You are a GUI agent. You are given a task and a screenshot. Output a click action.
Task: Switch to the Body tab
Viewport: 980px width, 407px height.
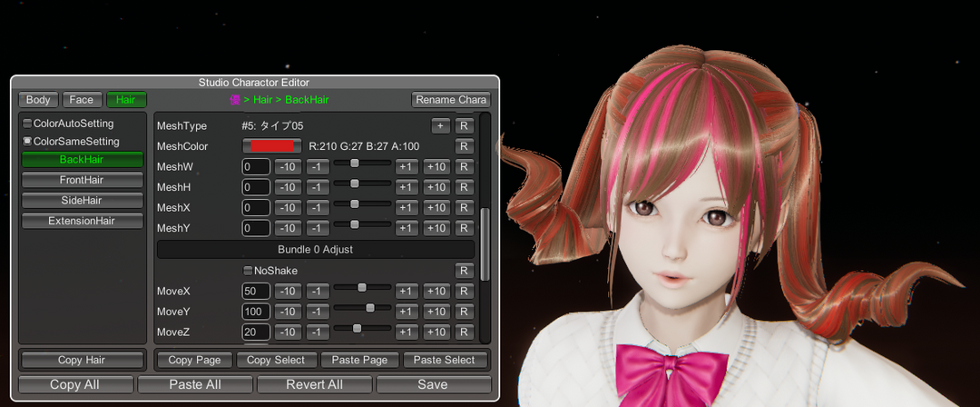[x=38, y=100]
